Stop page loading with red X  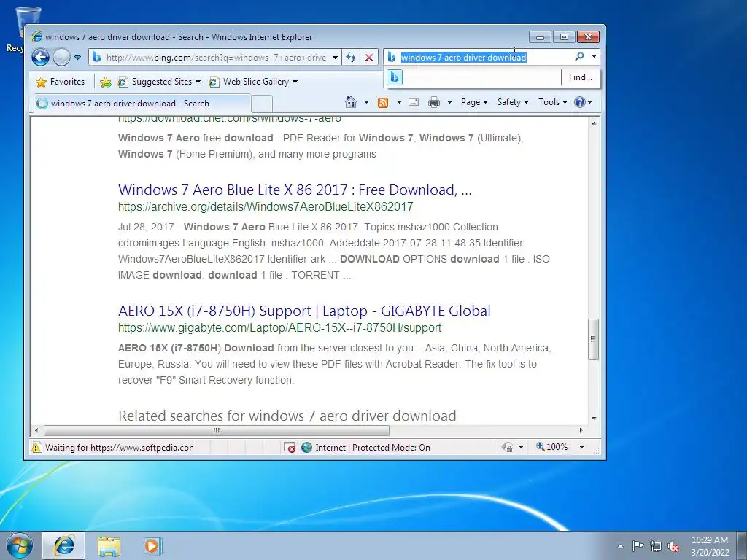pyautogui.click(x=368, y=58)
